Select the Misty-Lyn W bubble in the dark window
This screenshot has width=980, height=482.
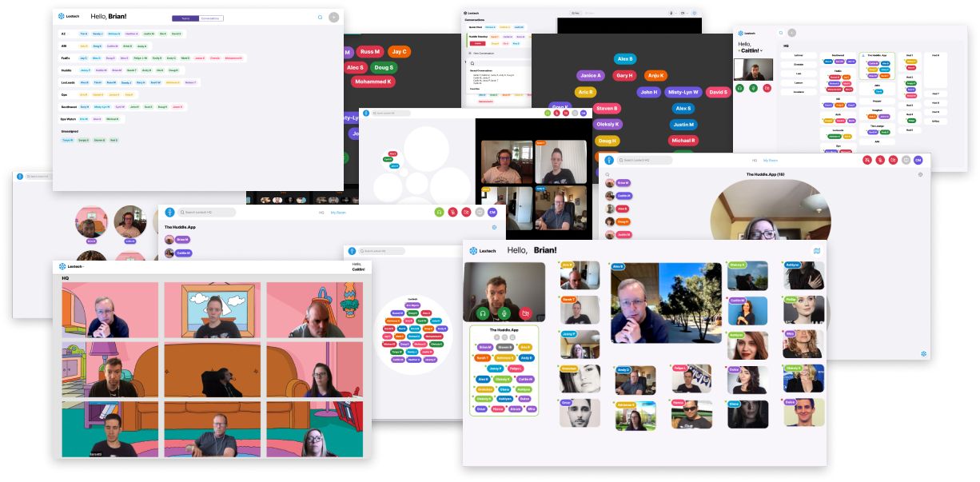(x=683, y=92)
